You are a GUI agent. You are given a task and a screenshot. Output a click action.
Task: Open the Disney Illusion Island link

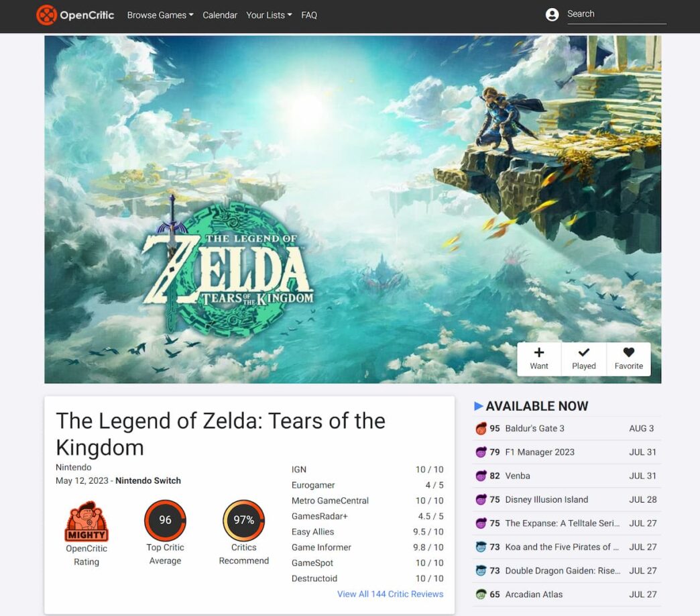coord(546,499)
